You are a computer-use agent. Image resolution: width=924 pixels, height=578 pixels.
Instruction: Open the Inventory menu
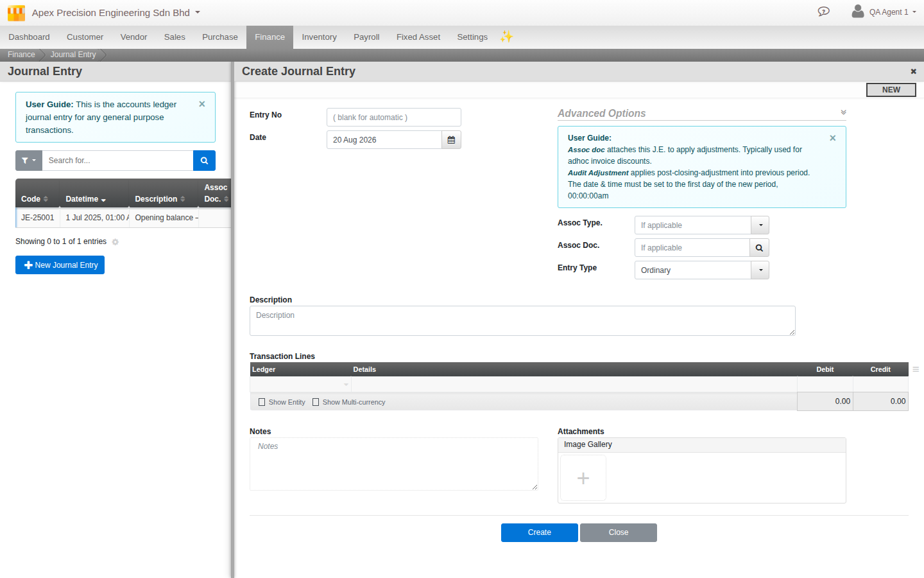[319, 37]
